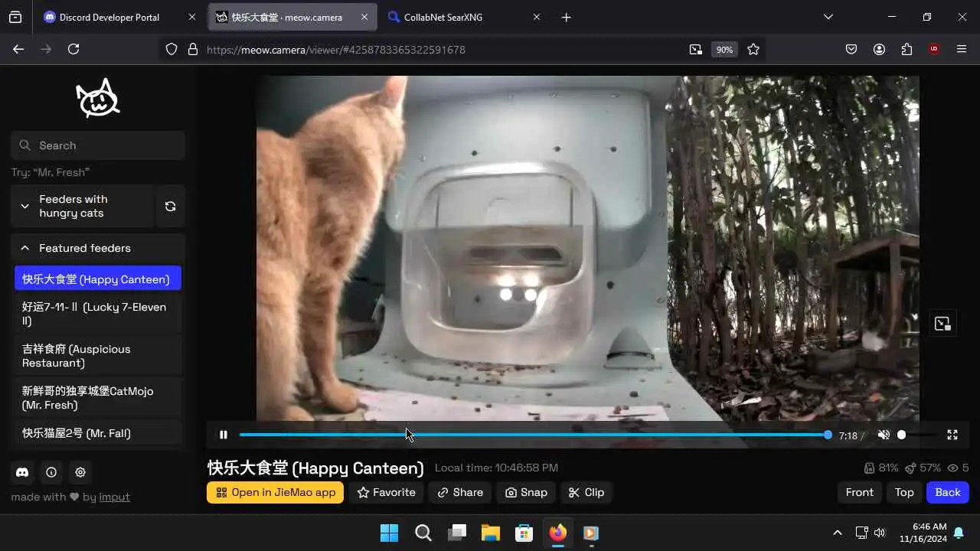Unmute the video audio
Screen dimensions: 980x551
point(884,435)
